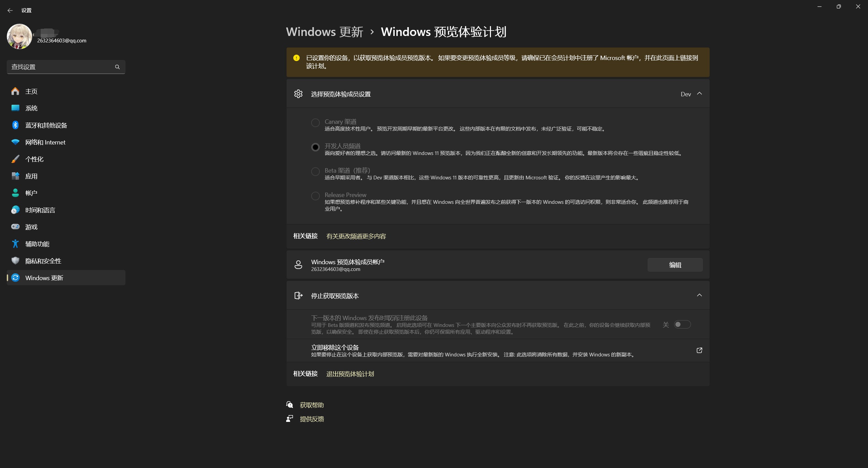868x468 pixels.
Task: Toggle the 下一版本的 Windows 发布时取消注册 switch
Action: point(682,325)
